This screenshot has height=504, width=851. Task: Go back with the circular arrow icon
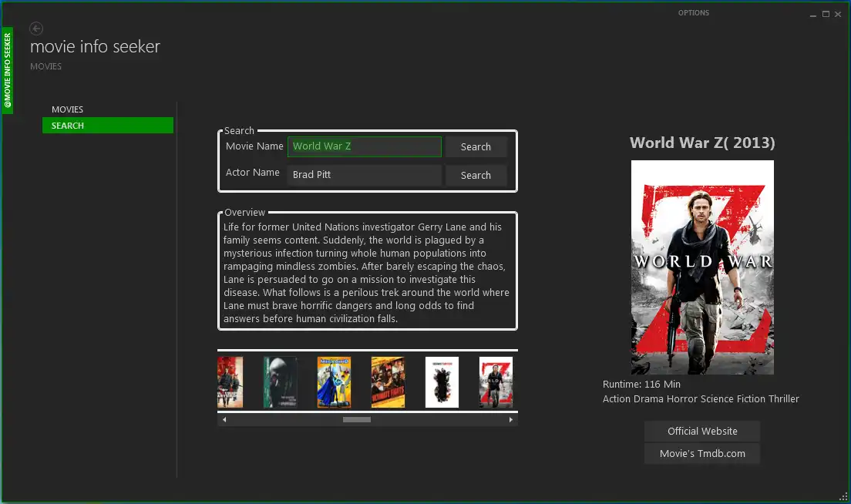[36, 29]
